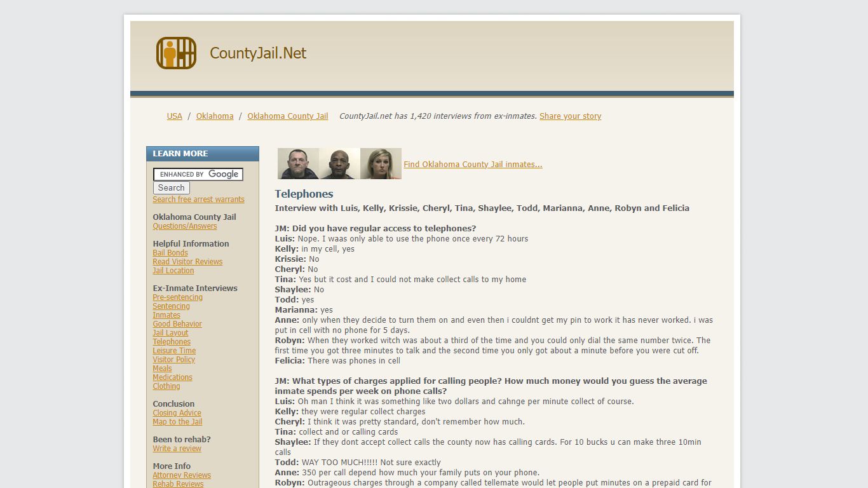
Task: Open the Meals interview link
Action: 162,369
